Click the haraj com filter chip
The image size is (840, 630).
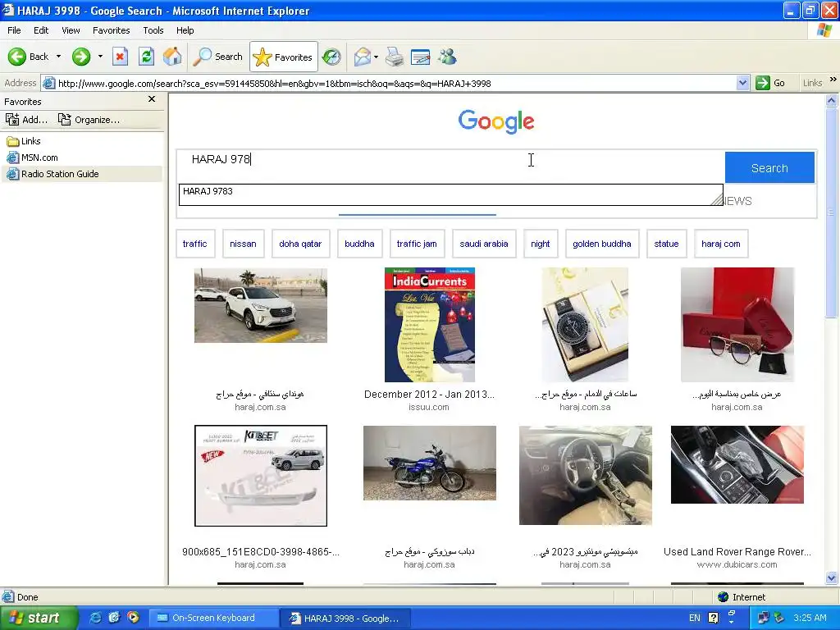[x=721, y=244]
